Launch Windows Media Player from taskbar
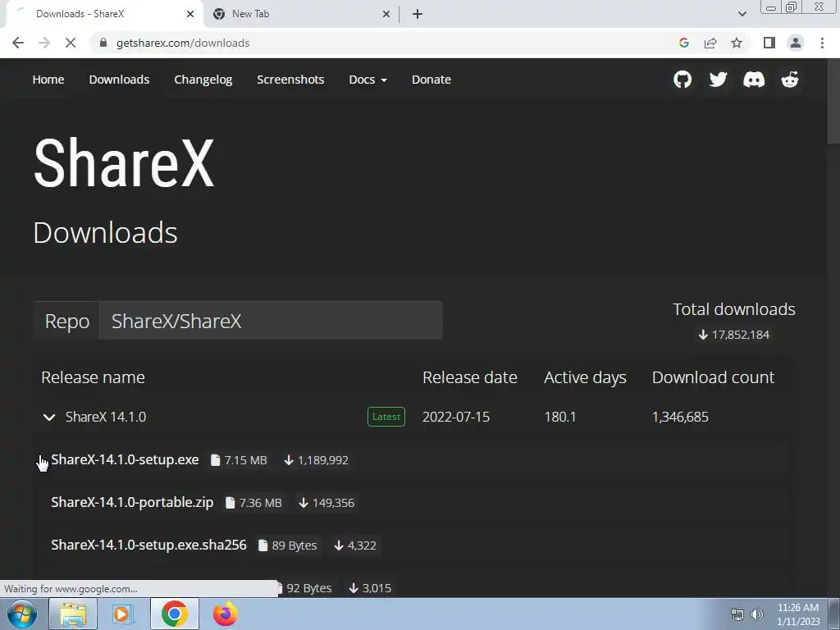 tap(123, 614)
